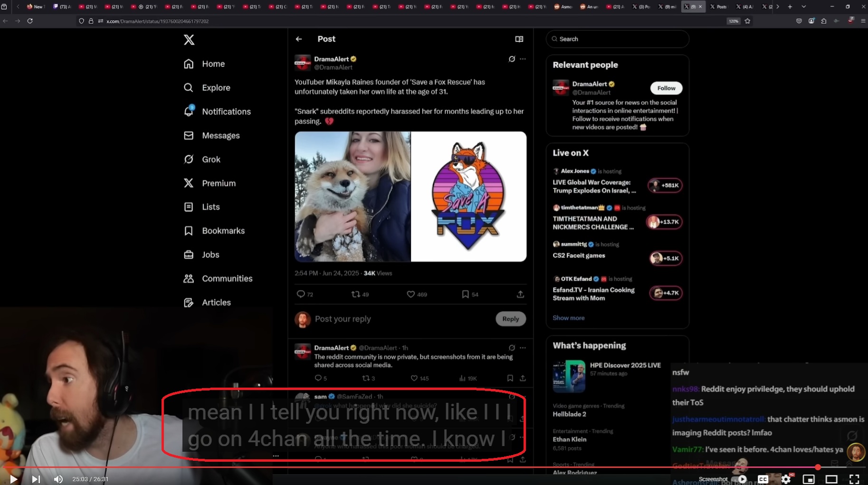
Task: Expand the list all tabs dropdown
Action: click(803, 7)
